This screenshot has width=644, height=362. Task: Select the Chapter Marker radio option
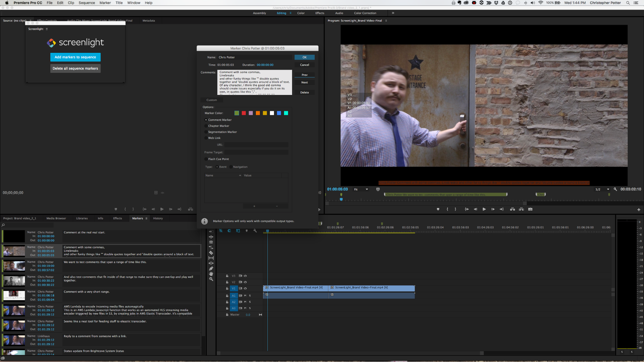click(206, 126)
